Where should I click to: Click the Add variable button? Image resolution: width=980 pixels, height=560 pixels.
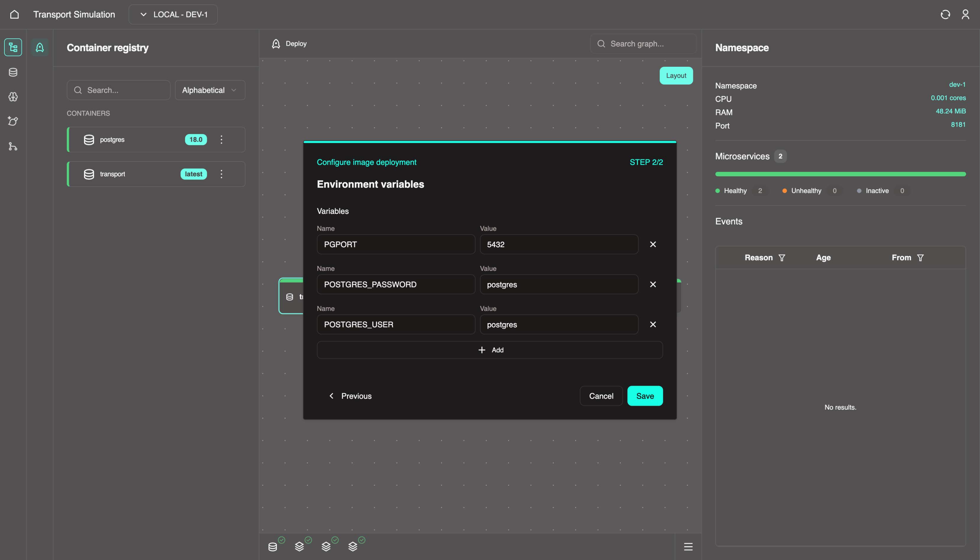(489, 350)
